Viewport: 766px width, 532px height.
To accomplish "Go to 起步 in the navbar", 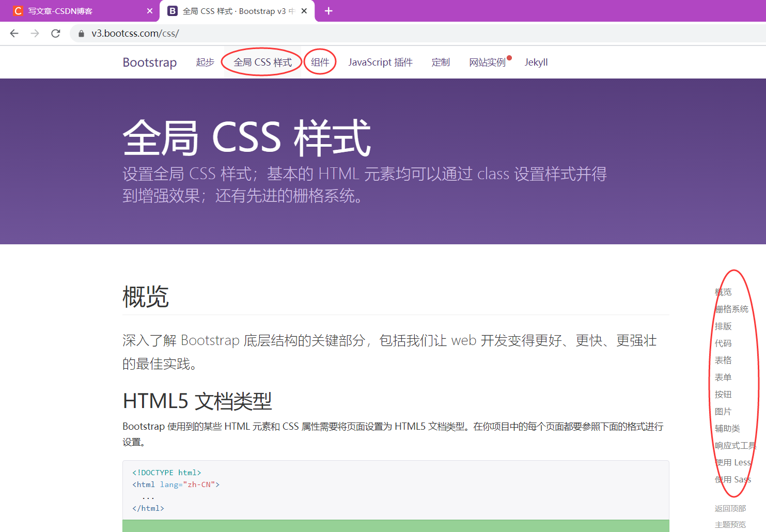I will click(x=205, y=62).
